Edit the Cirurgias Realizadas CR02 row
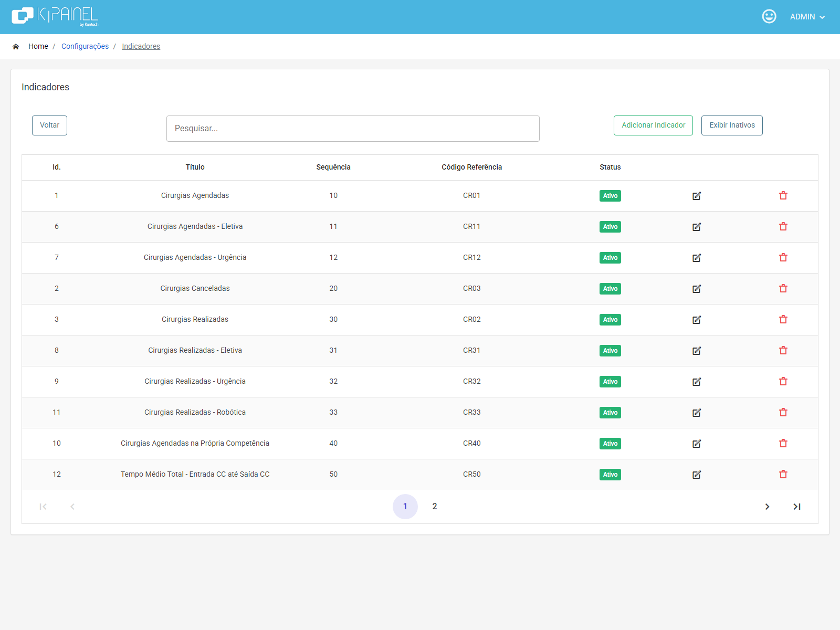 click(697, 320)
